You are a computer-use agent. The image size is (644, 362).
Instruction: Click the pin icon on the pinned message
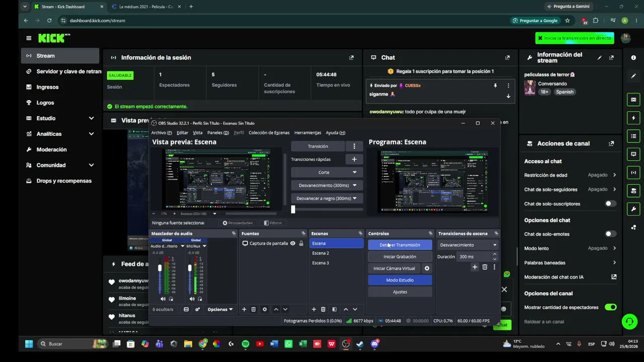point(495,86)
